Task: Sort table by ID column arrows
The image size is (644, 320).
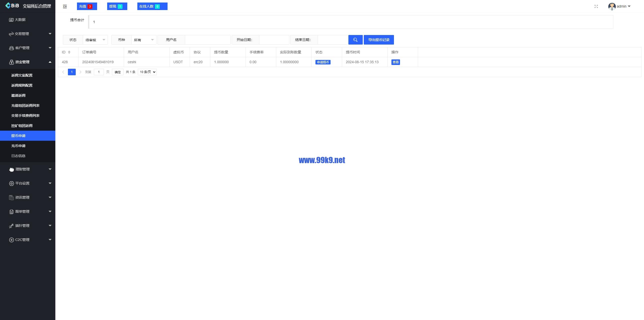Action: [x=69, y=52]
